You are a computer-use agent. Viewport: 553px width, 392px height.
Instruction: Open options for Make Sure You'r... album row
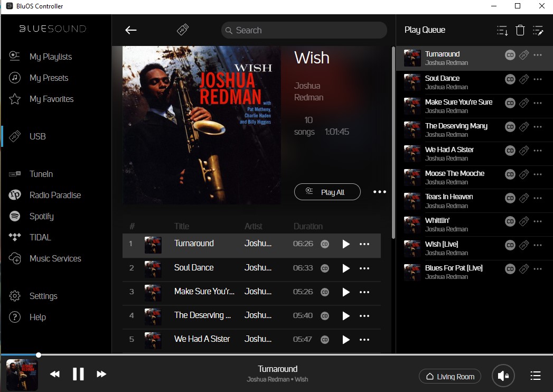(x=364, y=292)
